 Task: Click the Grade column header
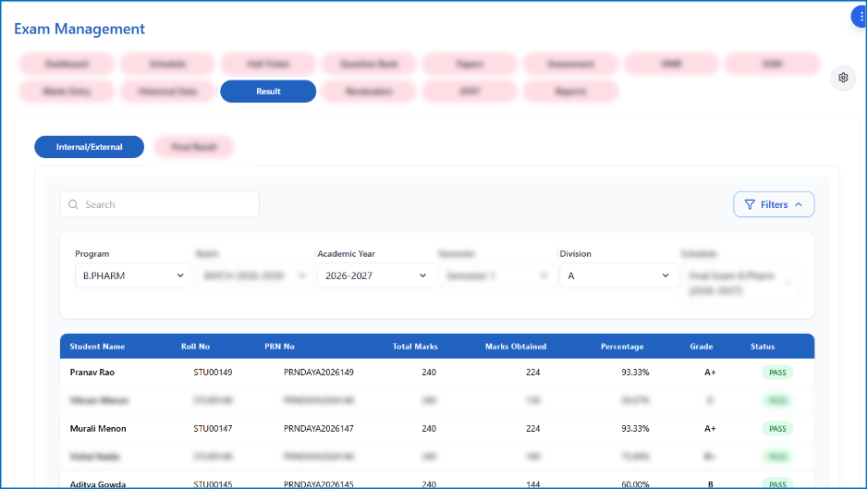pos(702,346)
